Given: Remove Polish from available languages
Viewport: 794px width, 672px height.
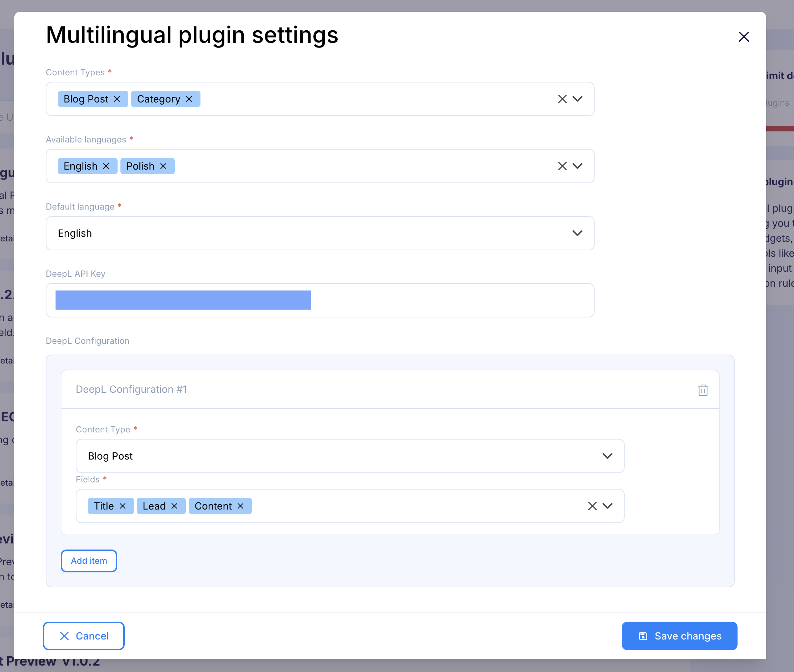Looking at the screenshot, I should pyautogui.click(x=164, y=166).
